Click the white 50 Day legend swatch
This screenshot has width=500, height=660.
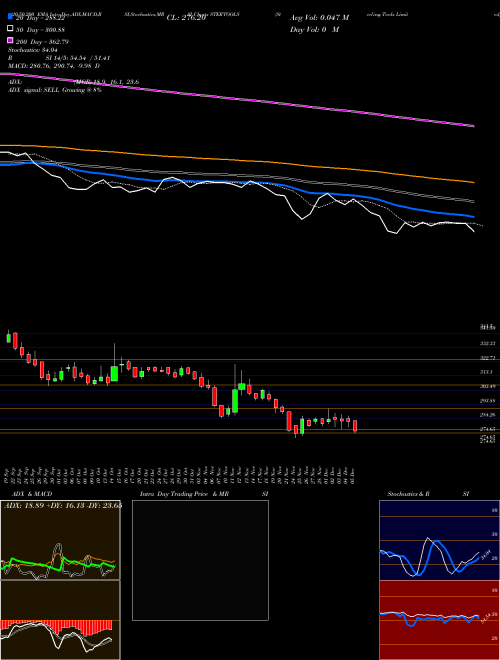11,29
